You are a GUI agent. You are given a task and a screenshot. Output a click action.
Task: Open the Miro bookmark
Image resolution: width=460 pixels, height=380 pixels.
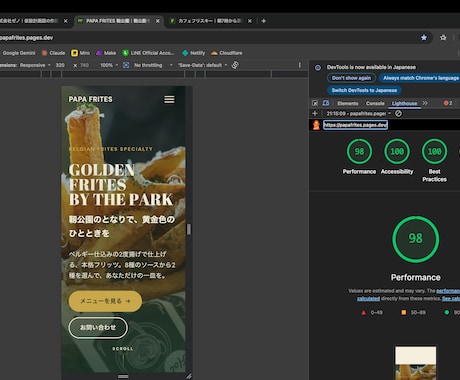pos(81,53)
